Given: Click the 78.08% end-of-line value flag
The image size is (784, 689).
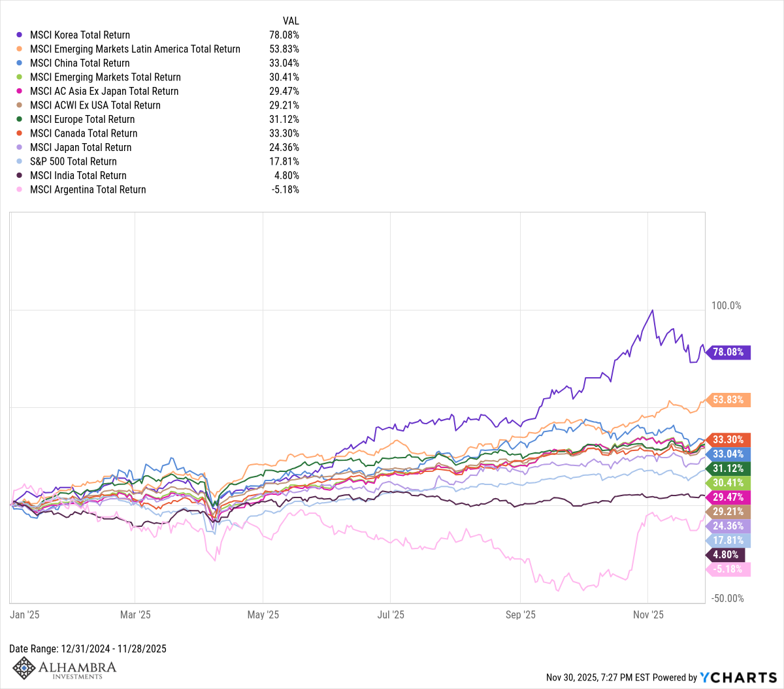Looking at the screenshot, I should tap(728, 352).
